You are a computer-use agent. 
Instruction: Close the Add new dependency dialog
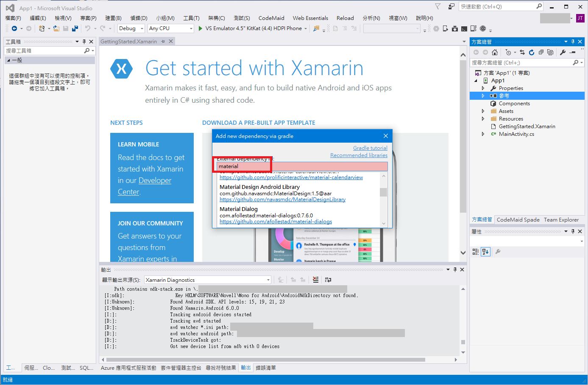385,136
